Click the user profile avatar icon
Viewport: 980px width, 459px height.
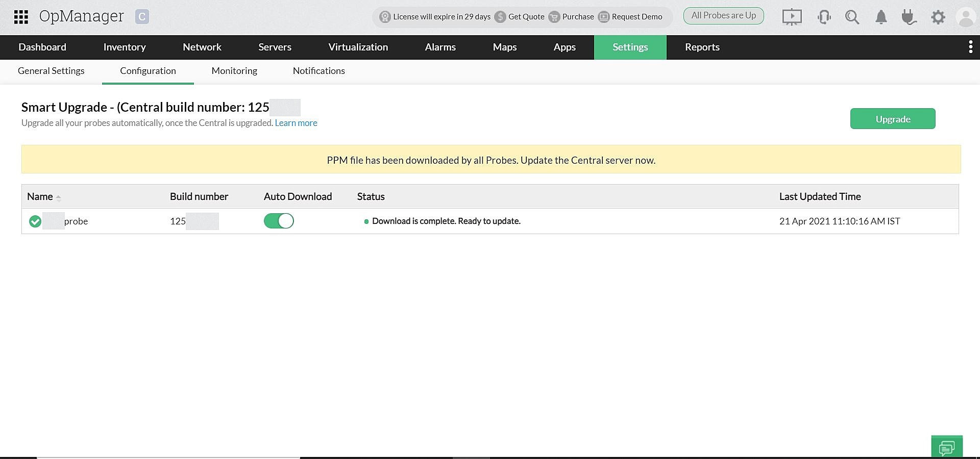click(966, 17)
